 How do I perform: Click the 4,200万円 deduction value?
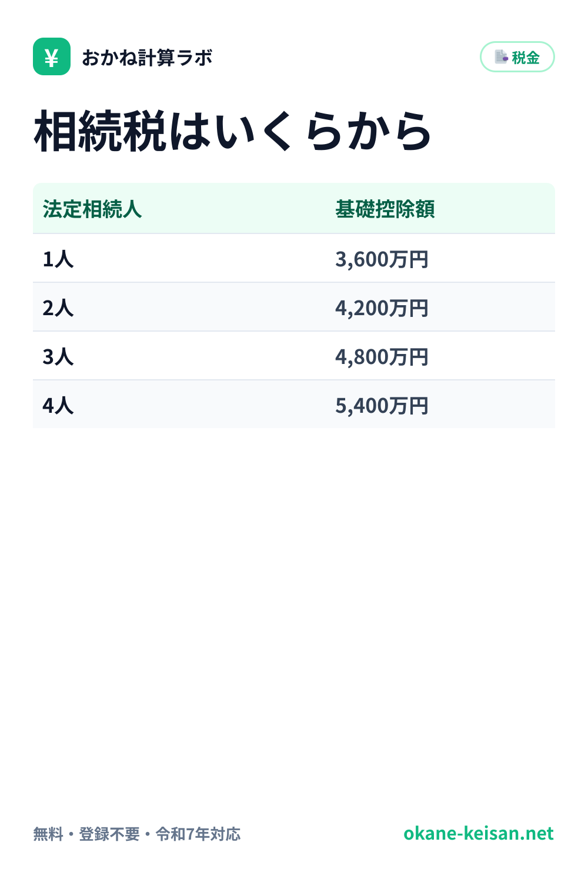click(x=382, y=308)
